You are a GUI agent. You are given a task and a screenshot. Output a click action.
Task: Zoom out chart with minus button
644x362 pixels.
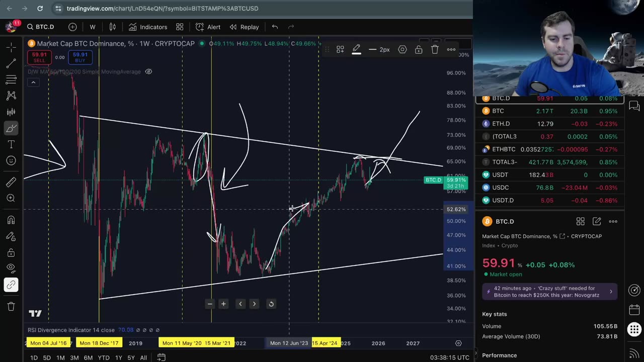coord(210,304)
